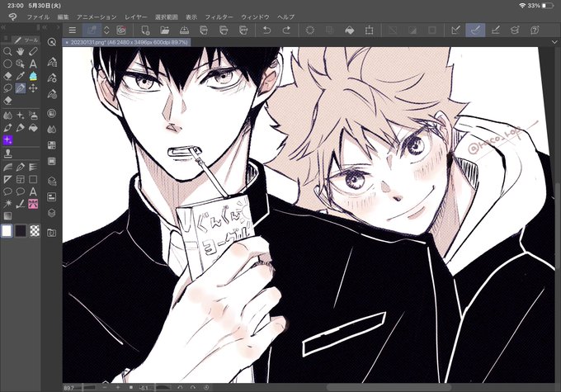Toggle the highlighted snap to special ruler

tap(475, 30)
